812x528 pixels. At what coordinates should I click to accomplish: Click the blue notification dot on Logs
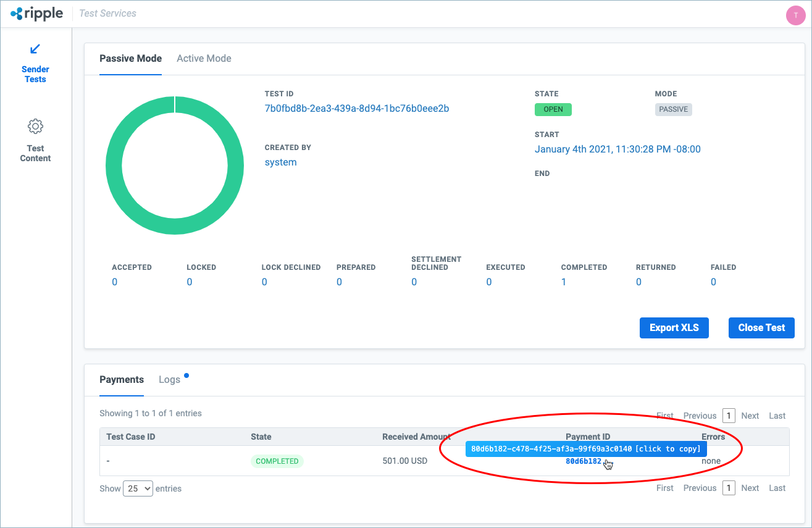(x=186, y=374)
